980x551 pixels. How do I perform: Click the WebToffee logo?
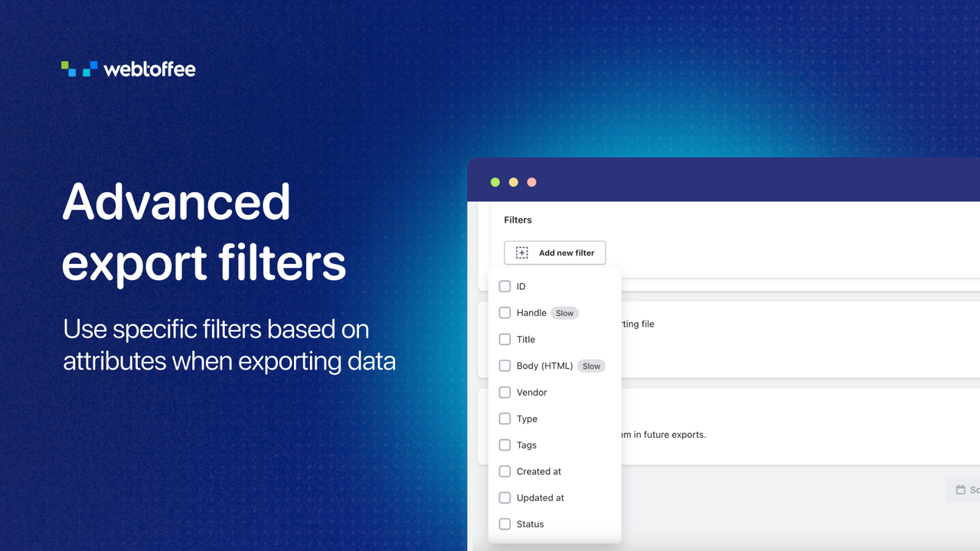tap(128, 69)
